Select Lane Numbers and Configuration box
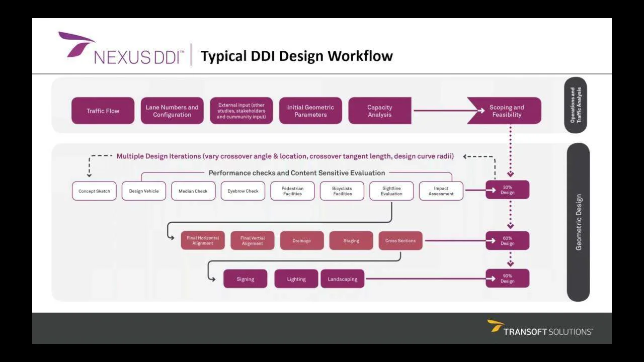Image resolution: width=644 pixels, height=362 pixels. point(172,111)
